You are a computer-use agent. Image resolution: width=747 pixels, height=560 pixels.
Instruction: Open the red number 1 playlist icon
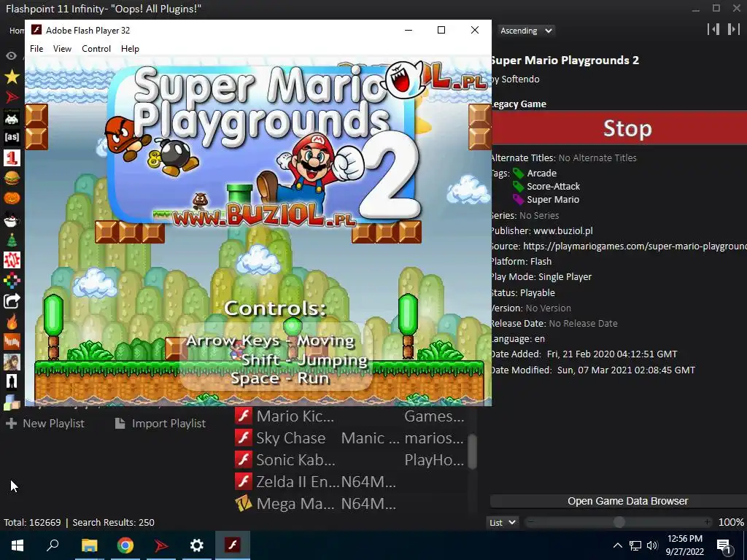(12, 157)
